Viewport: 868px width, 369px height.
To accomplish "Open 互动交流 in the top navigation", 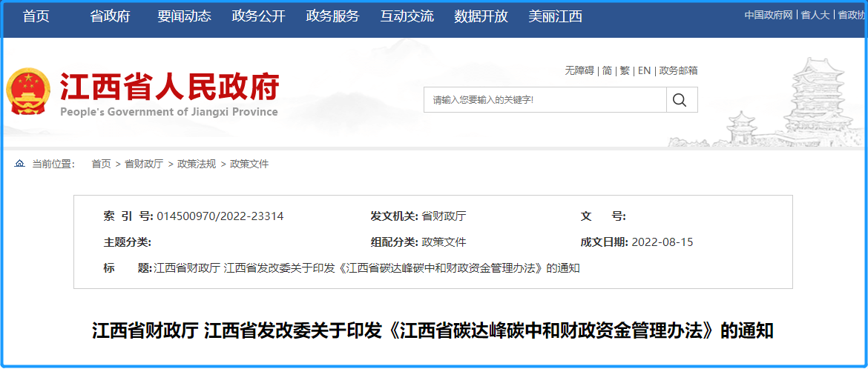I will click(x=407, y=16).
